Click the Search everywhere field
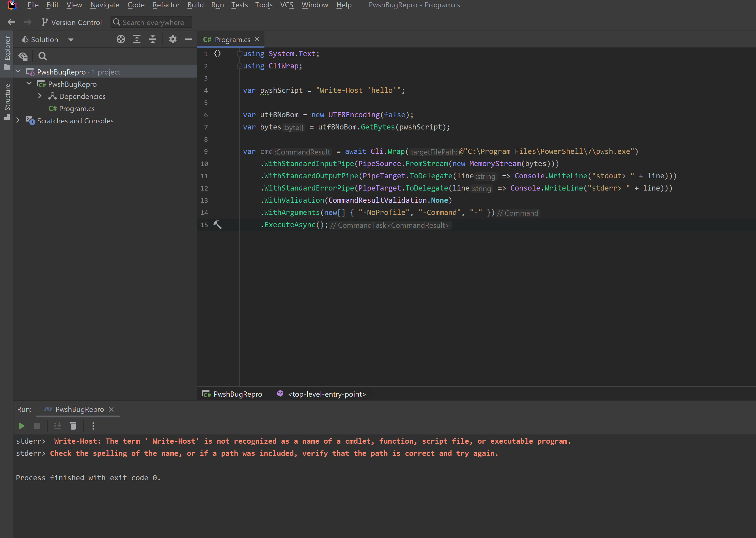The image size is (756, 538). click(x=151, y=22)
